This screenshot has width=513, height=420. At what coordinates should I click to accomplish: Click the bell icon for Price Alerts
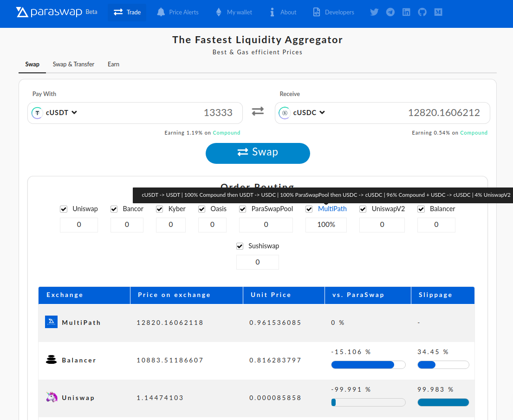pyautogui.click(x=161, y=12)
